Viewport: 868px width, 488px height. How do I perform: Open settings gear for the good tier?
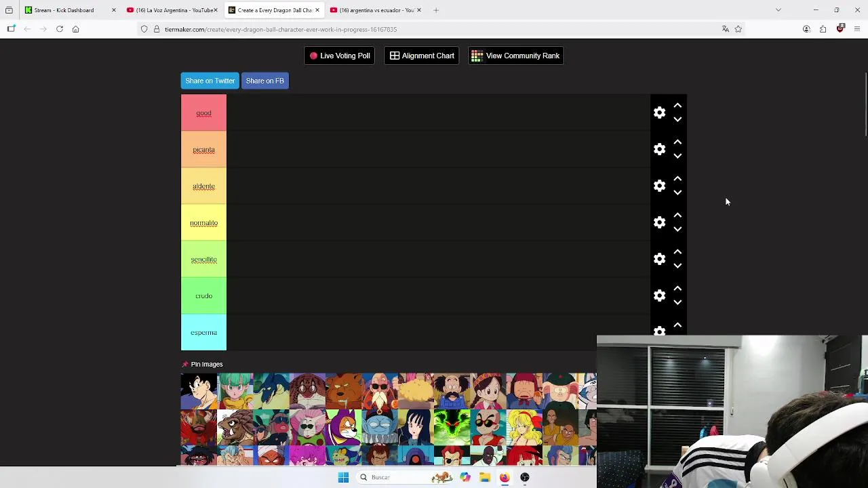tap(659, 113)
